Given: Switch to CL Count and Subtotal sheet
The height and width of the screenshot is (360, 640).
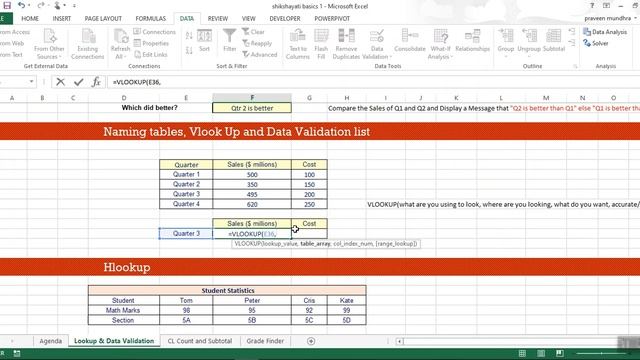Looking at the screenshot, I should (200, 341).
